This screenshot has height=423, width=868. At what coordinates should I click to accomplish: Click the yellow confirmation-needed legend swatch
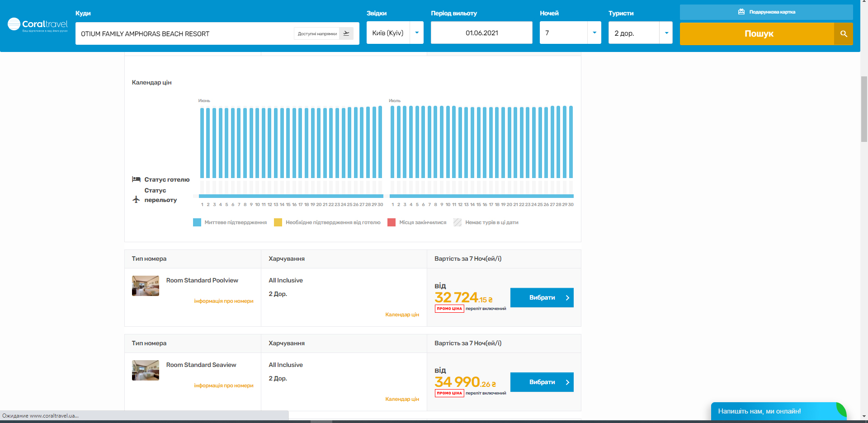click(x=278, y=222)
